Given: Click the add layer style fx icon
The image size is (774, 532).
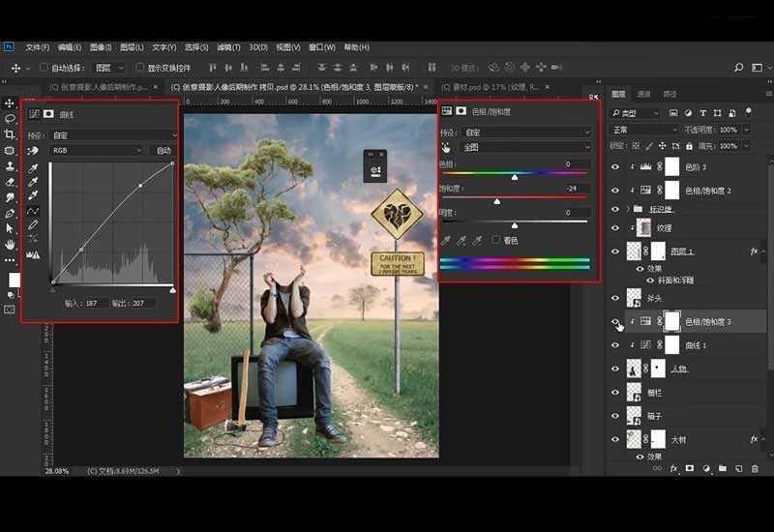Looking at the screenshot, I should click(673, 468).
